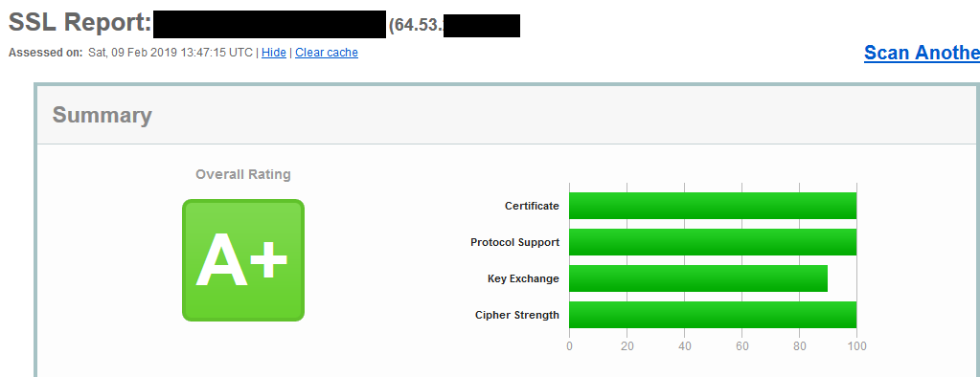Click the Certificate label

pyautogui.click(x=532, y=206)
